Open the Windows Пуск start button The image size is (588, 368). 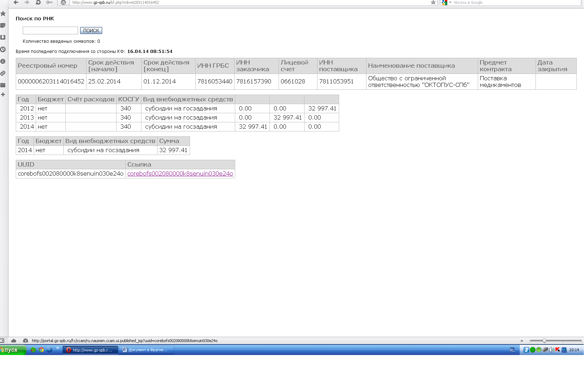[13, 350]
